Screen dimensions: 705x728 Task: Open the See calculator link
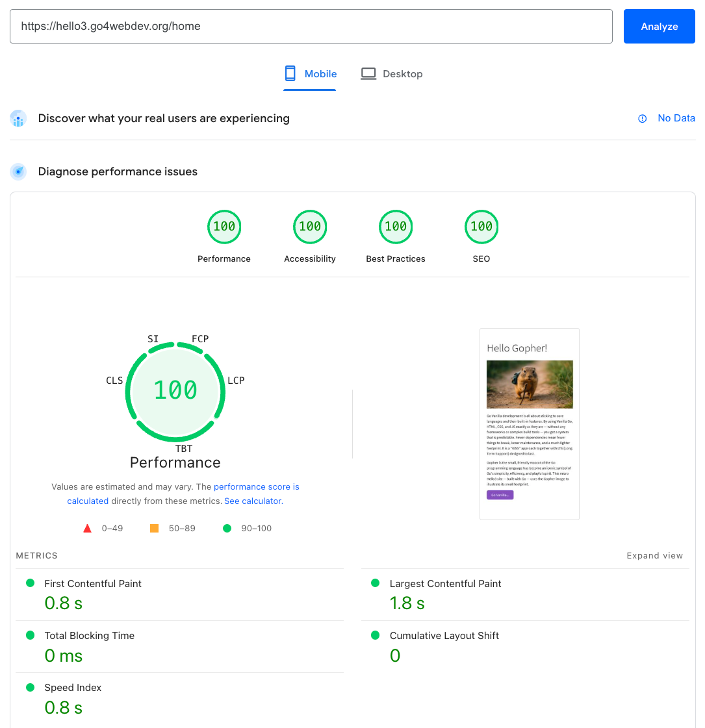(x=253, y=501)
